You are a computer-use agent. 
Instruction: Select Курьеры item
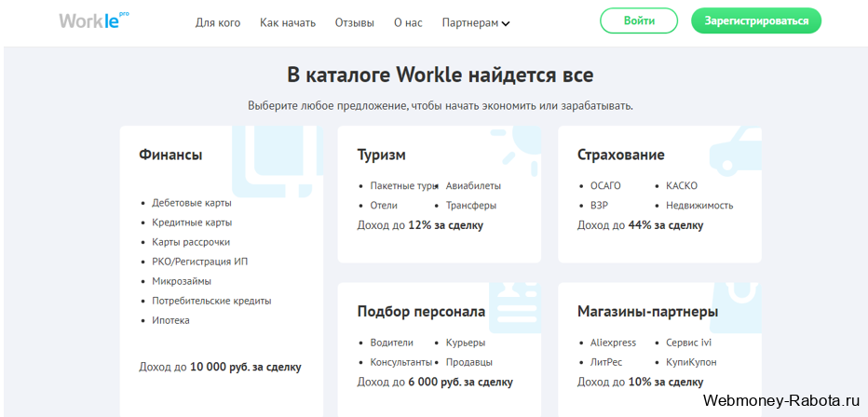click(x=466, y=343)
